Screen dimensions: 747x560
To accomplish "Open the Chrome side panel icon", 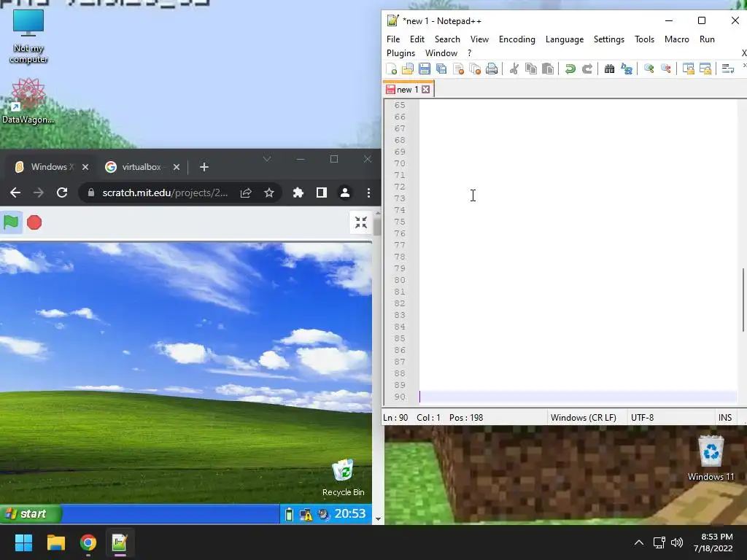I will coord(322,192).
